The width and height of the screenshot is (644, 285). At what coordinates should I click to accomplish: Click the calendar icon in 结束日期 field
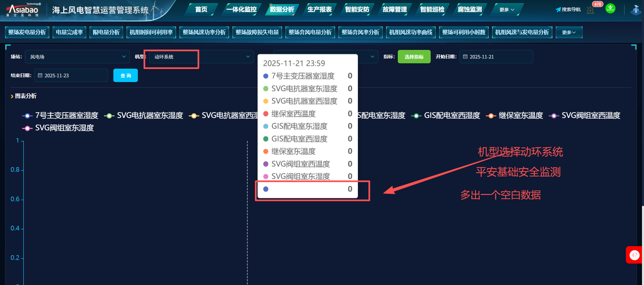pos(40,76)
